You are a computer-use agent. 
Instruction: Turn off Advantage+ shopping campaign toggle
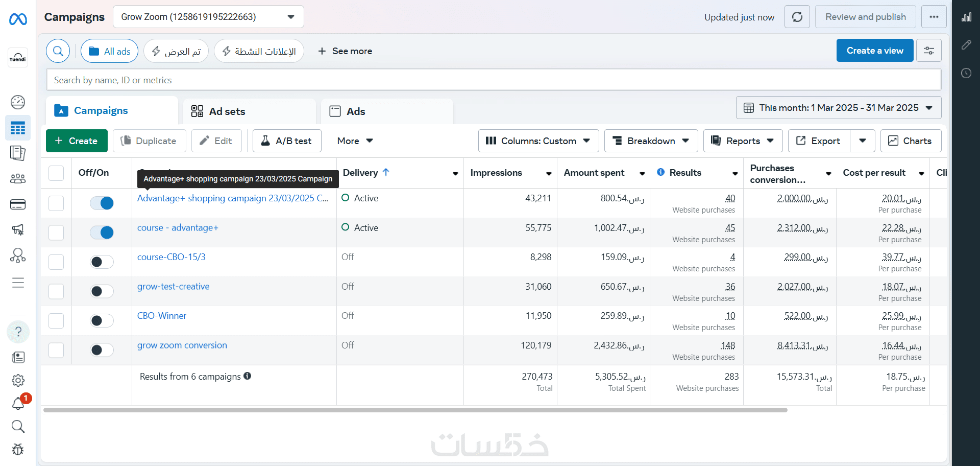click(x=102, y=203)
